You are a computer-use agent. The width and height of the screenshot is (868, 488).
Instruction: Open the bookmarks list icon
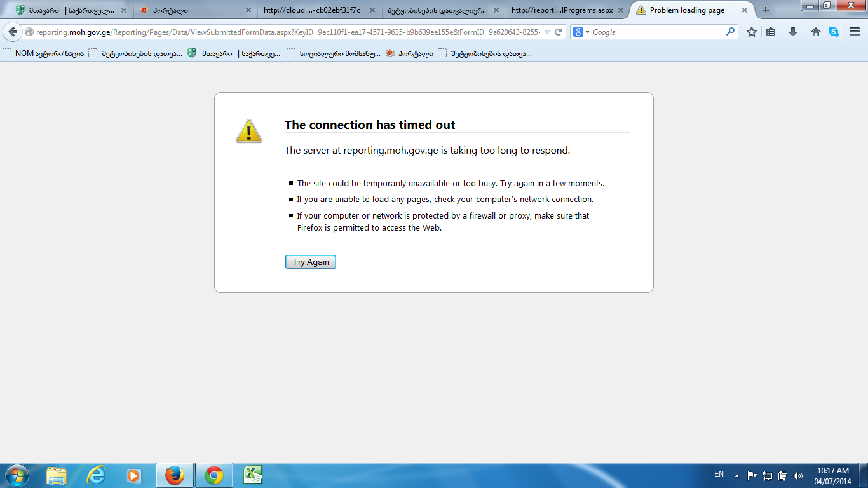point(771,32)
